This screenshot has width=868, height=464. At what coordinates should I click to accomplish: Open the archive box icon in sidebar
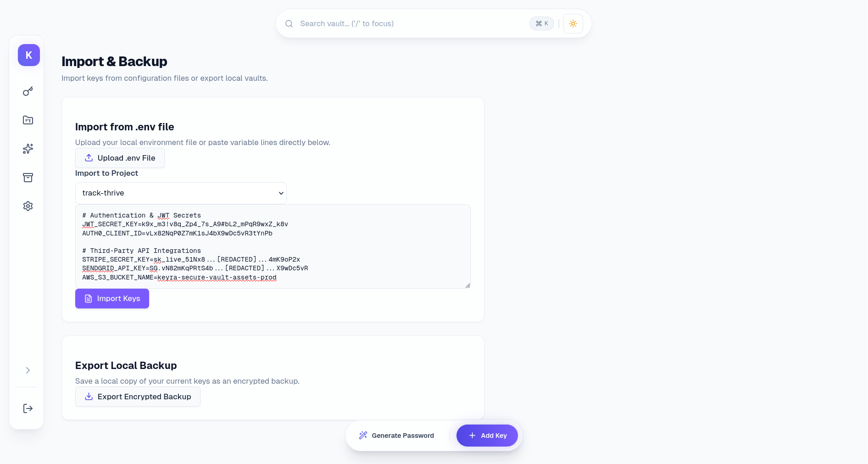point(28,178)
